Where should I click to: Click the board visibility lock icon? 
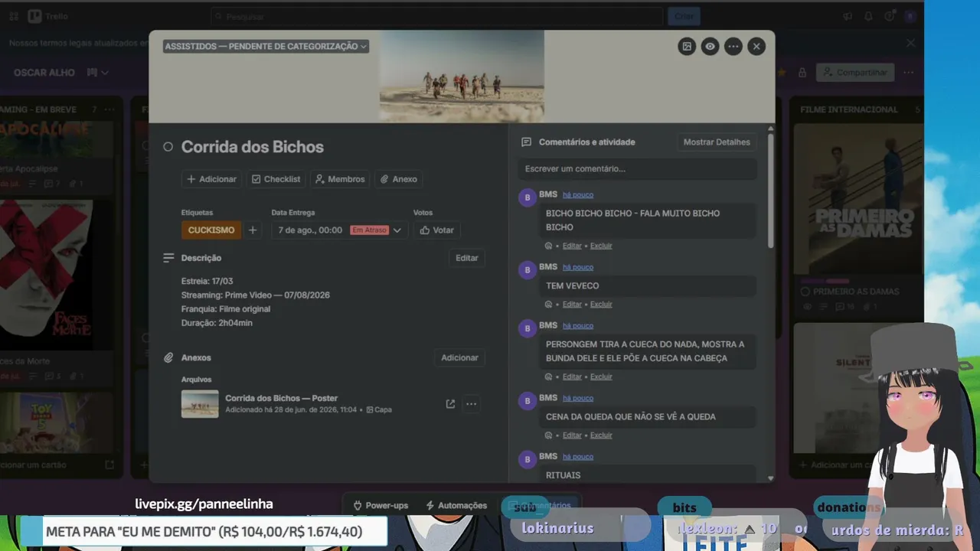(802, 73)
